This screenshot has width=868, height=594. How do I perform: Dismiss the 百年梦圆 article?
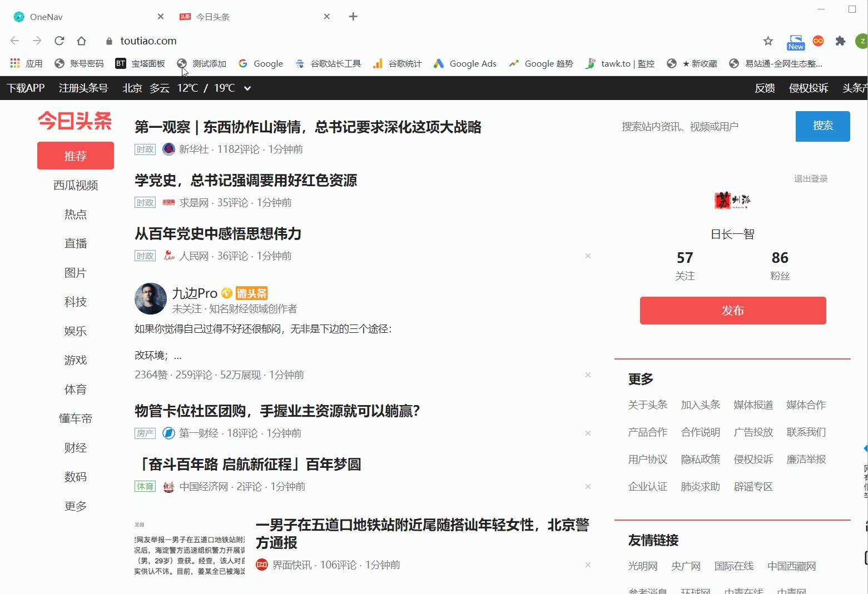pos(588,487)
